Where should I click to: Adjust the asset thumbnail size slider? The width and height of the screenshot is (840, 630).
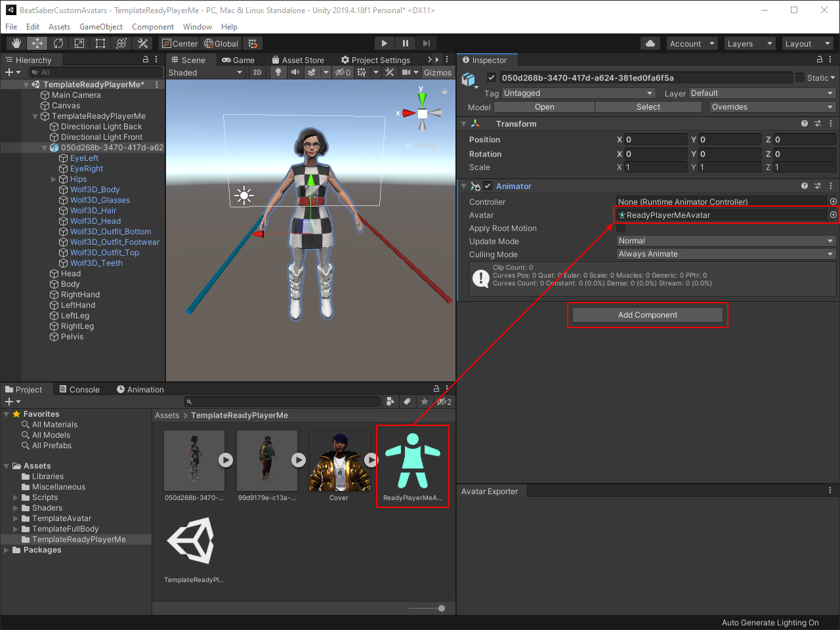pos(442,608)
